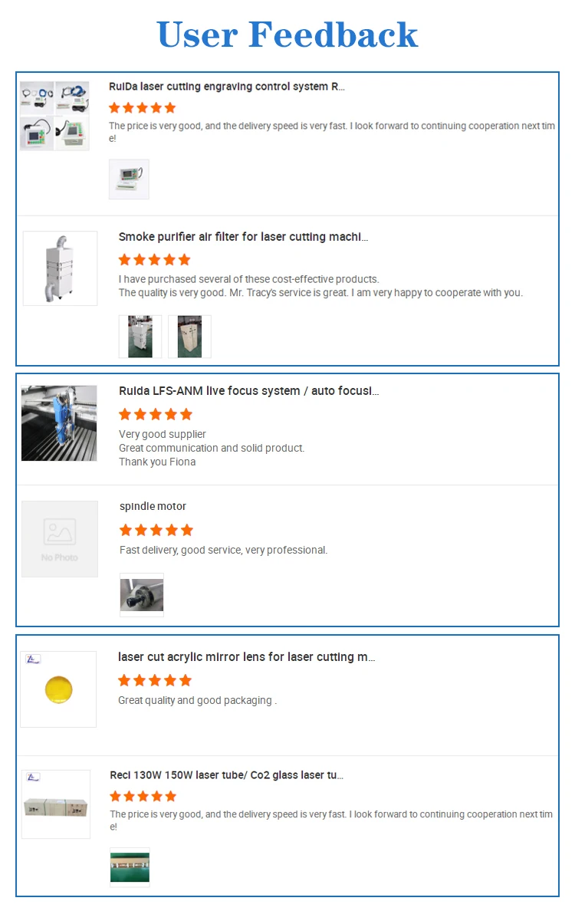View the controller review photo thumbnail
This screenshot has height=924, width=575.
point(129,179)
